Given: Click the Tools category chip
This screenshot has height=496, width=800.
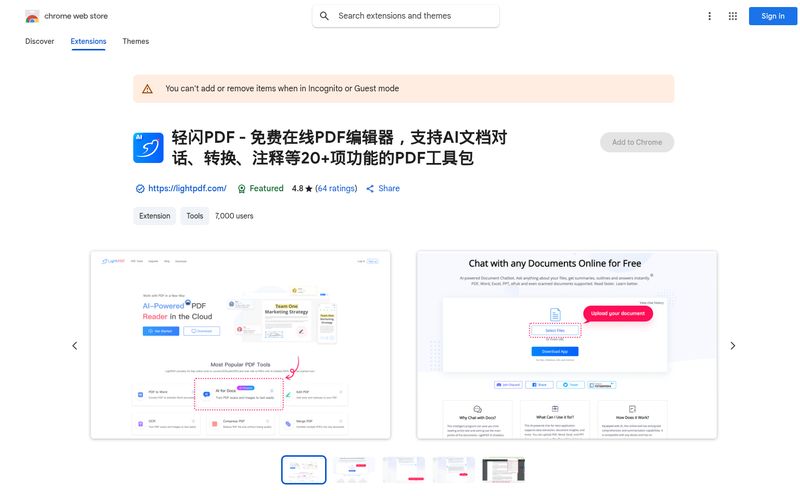Looking at the screenshot, I should tap(194, 216).
